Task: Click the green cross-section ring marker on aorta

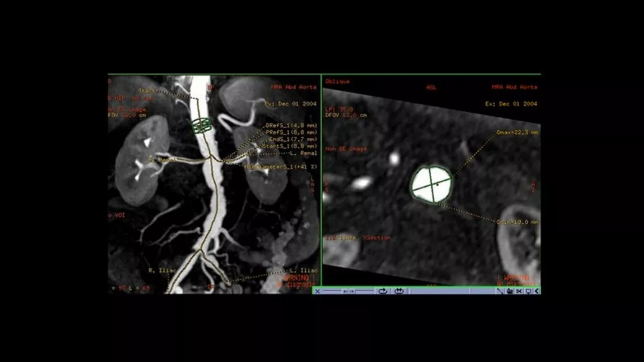Action: (202, 126)
